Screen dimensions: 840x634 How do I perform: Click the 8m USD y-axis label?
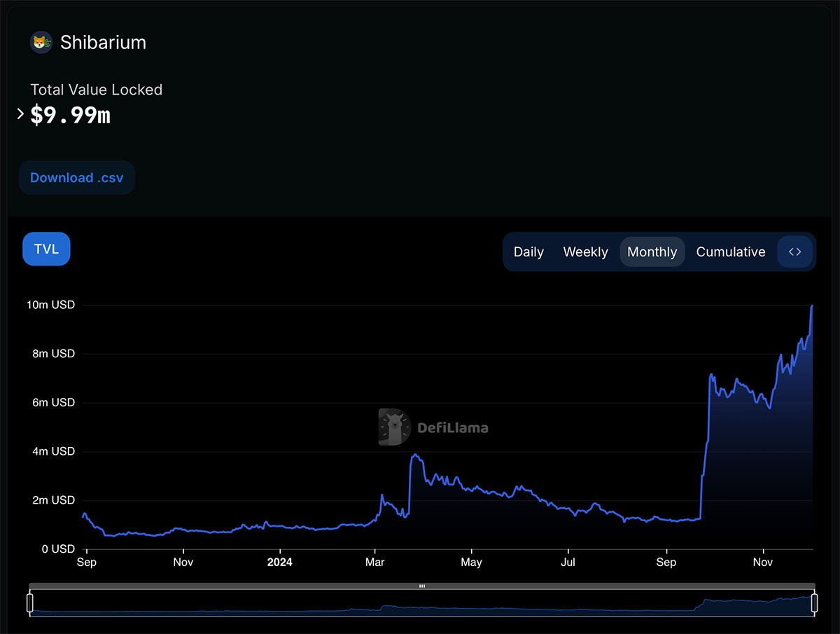[x=52, y=354]
